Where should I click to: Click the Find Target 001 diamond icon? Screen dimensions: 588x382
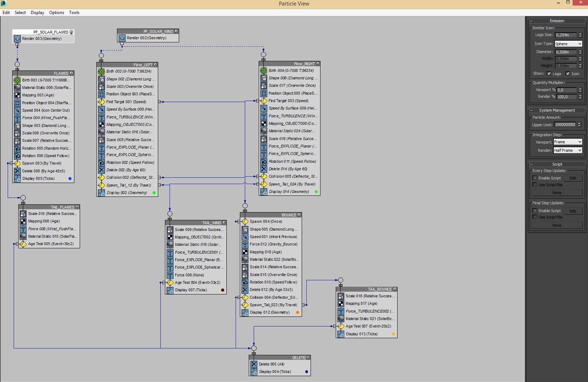102,102
